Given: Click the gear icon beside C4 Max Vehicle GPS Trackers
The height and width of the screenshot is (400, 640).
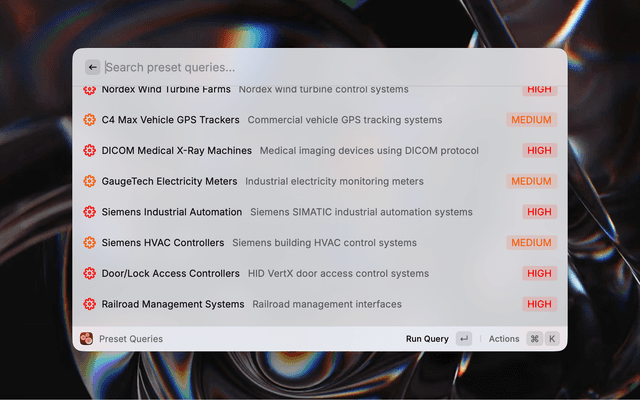Looking at the screenshot, I should [x=89, y=120].
